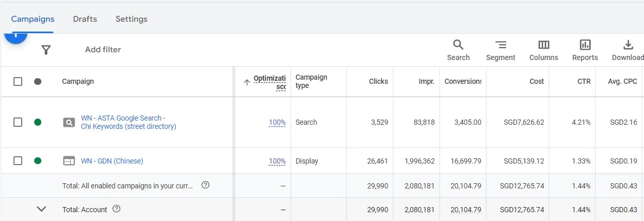644x221 pixels.
Task: Open status dropdown for WN - GDN campaign
Action: coord(38,161)
